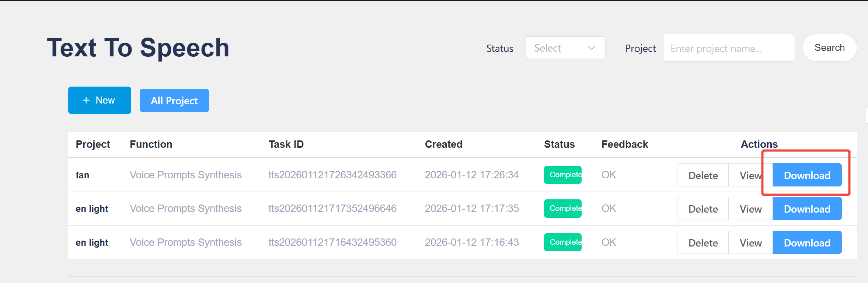Delete the en light task from 17:16:43
868x283 pixels.
[703, 243]
